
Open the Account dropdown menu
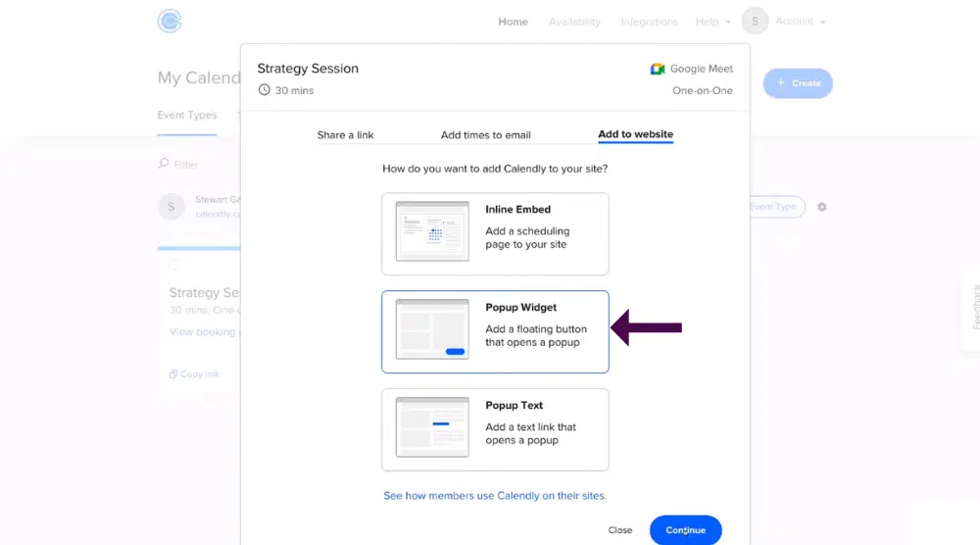(x=800, y=22)
